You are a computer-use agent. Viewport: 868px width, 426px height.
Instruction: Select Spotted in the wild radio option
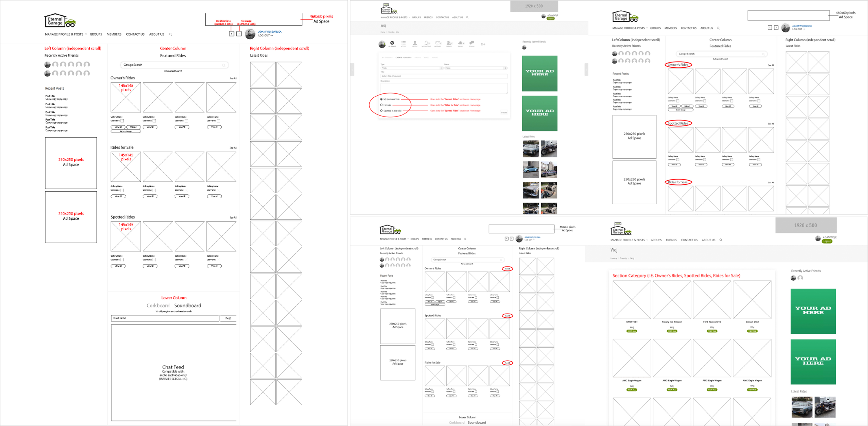[x=382, y=110]
